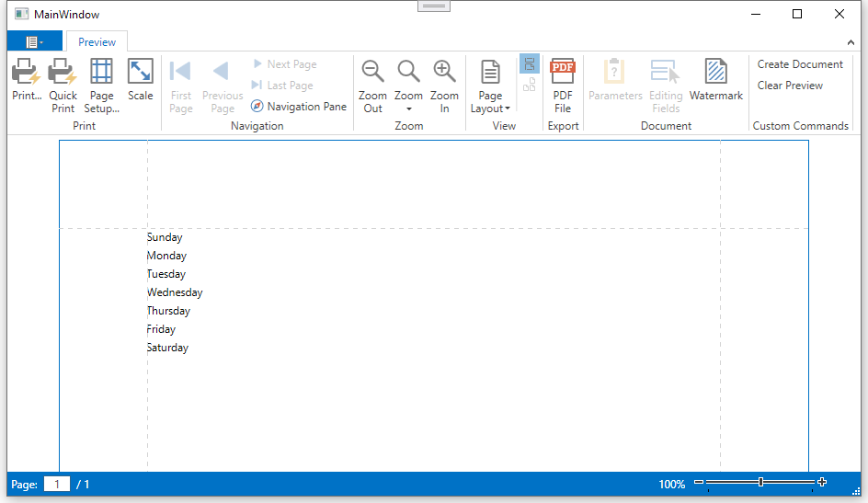868x503 pixels.
Task: Go to Previous Page
Action: pos(222,72)
